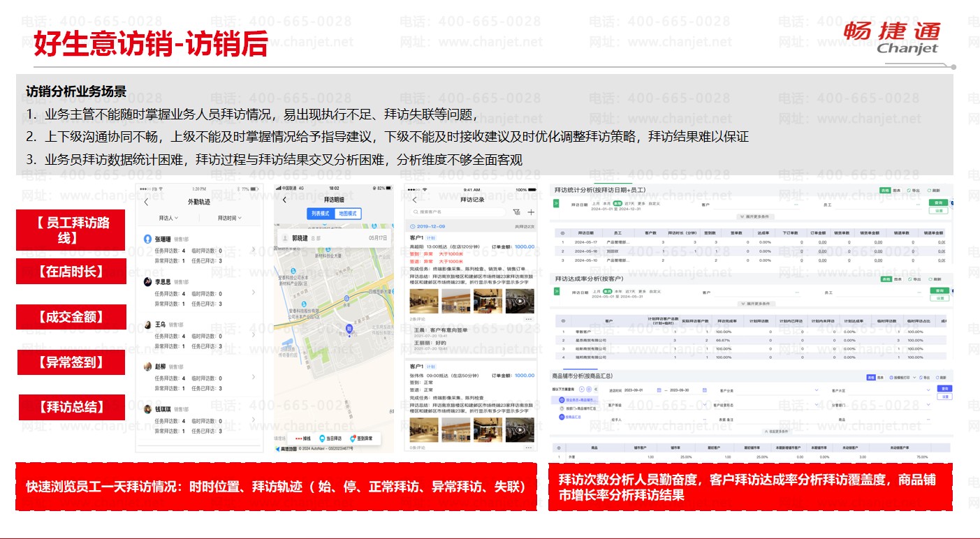Select 图表 view in 拜访达成率分析 panel
980x539 pixels.
[x=896, y=279]
